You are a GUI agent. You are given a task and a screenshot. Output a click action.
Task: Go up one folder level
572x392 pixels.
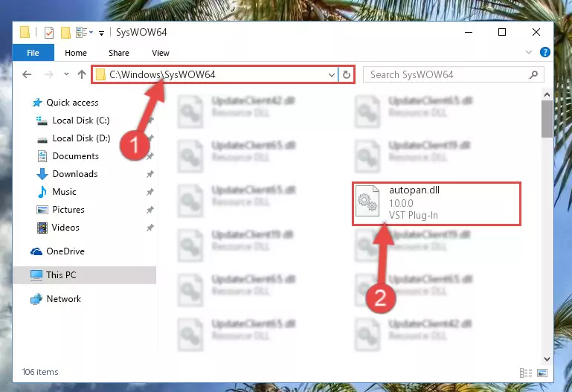click(x=82, y=74)
